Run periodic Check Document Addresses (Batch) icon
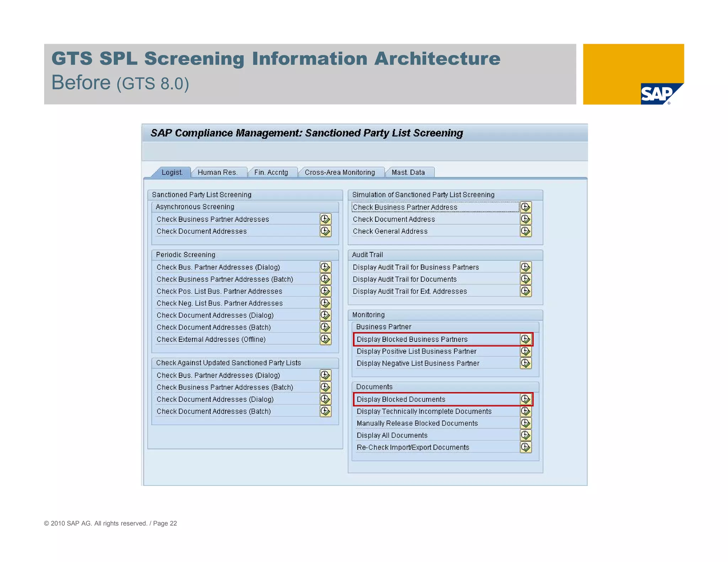This screenshot has height=562, width=728. 326,327
